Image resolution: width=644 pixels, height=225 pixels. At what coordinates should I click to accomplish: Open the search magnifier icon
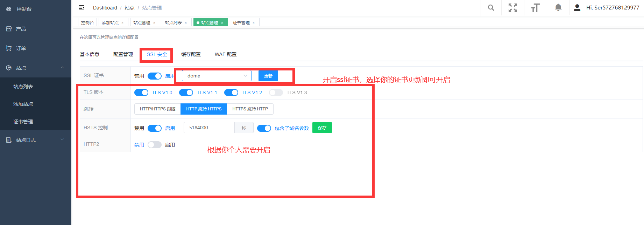(x=491, y=8)
